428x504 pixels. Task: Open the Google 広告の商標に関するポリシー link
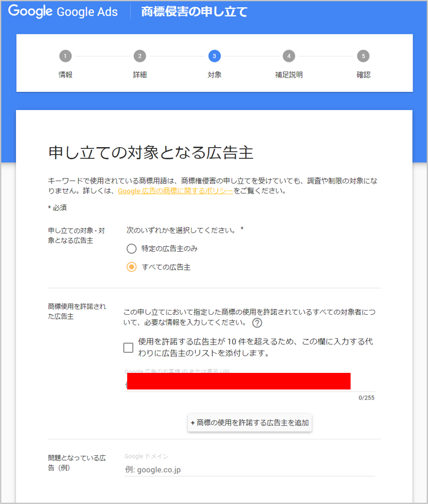coord(175,191)
